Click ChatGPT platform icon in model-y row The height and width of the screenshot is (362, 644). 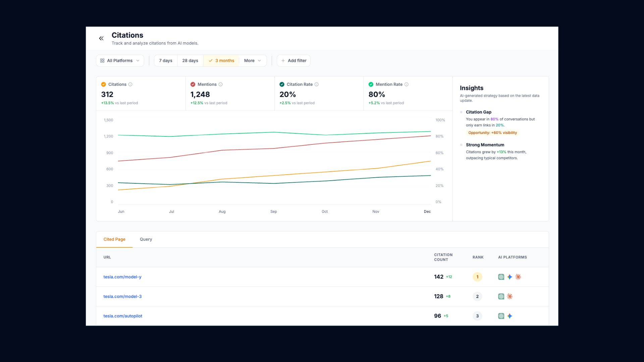(x=501, y=277)
